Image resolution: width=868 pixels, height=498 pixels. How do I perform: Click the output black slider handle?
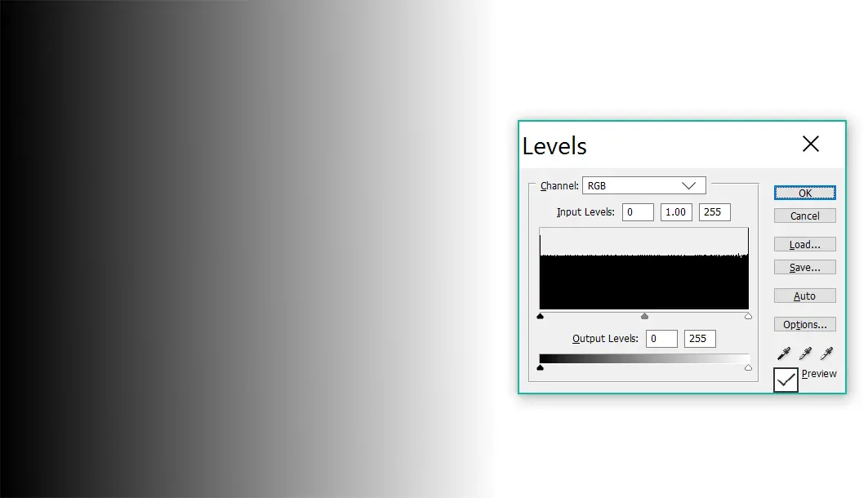pyautogui.click(x=541, y=367)
